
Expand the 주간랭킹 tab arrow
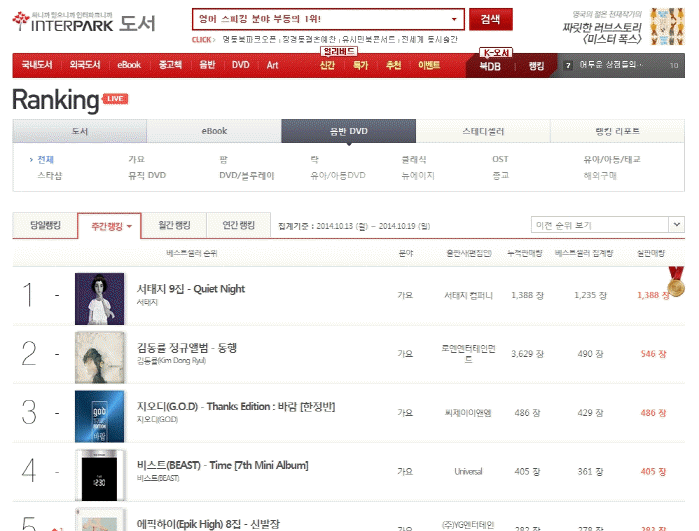tap(129, 226)
